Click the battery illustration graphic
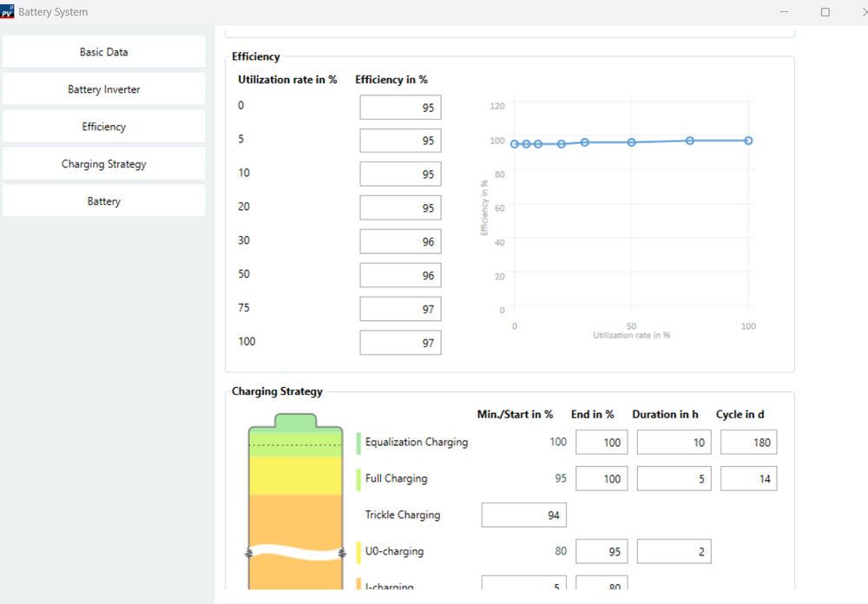The width and height of the screenshot is (868, 604). 294,503
